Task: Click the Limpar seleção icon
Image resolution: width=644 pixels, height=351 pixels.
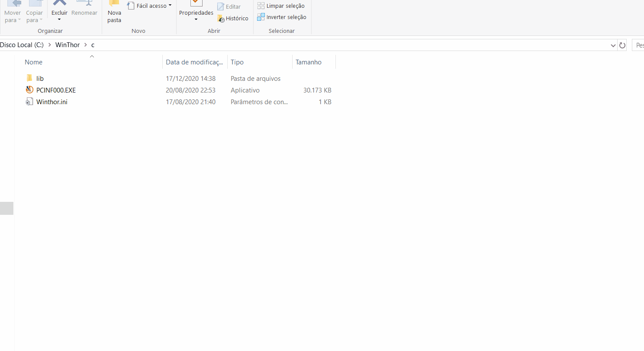Action: pos(261,6)
